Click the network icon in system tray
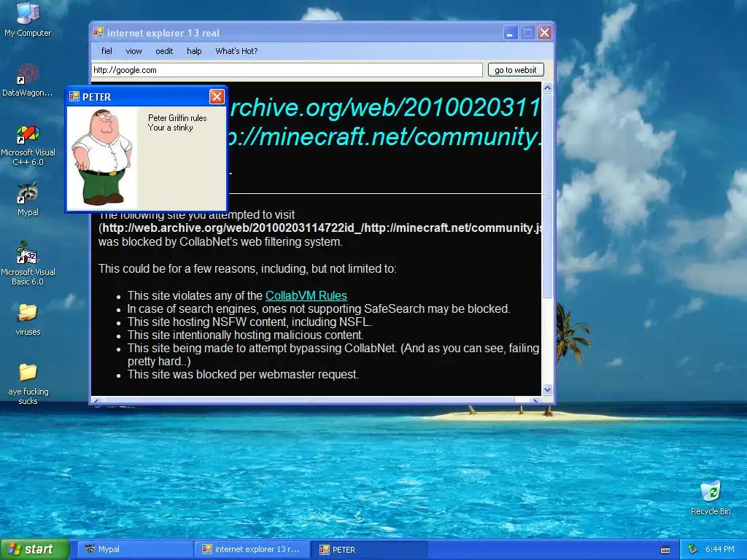The width and height of the screenshot is (747, 560). click(x=693, y=549)
